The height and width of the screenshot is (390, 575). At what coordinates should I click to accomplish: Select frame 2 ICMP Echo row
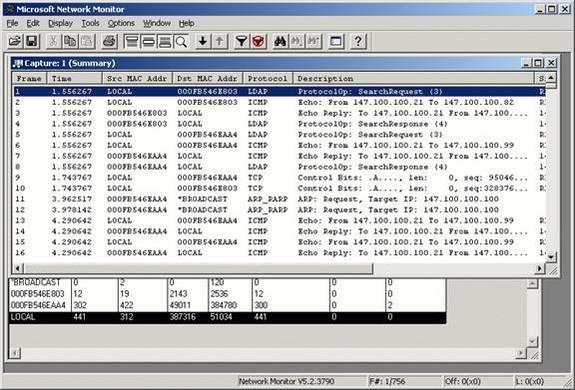(279, 102)
